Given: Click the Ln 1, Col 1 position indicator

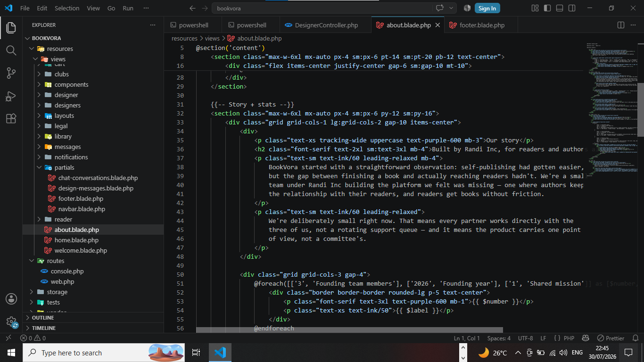Looking at the screenshot, I should [467, 338].
